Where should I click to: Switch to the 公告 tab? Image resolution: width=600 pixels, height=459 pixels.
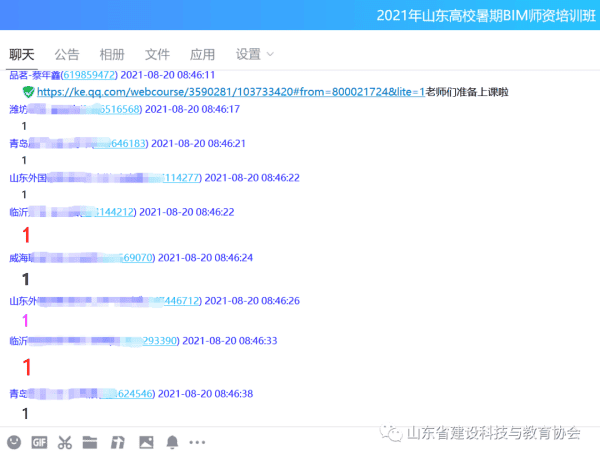point(67,54)
